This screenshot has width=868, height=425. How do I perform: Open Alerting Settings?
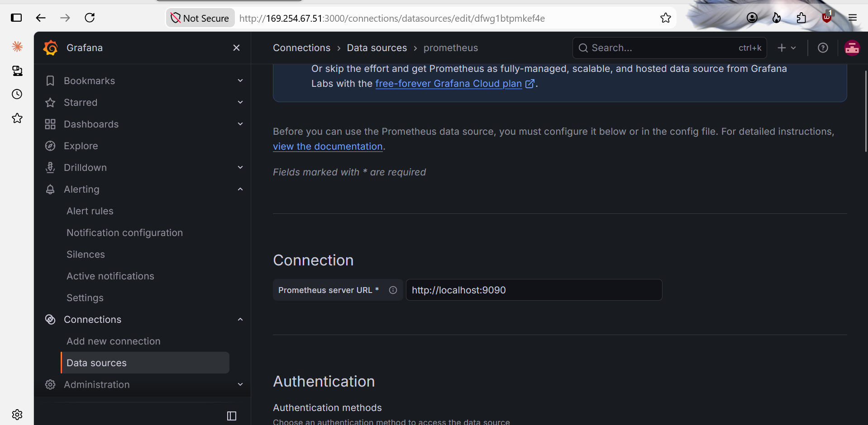point(85,298)
